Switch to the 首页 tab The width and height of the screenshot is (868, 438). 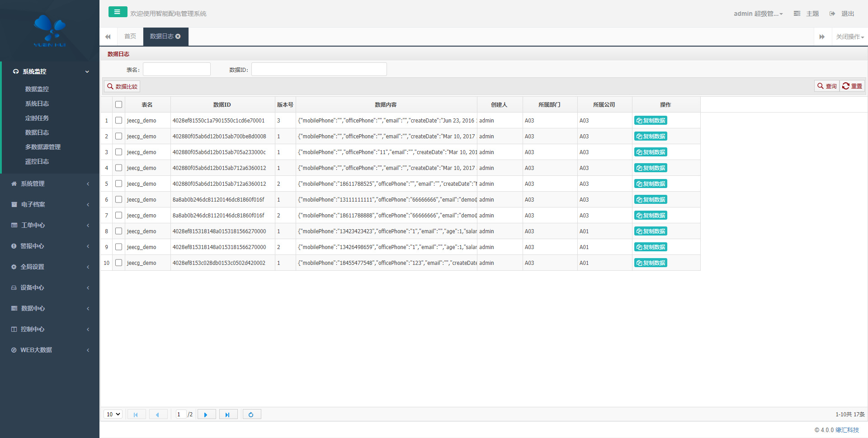tap(130, 37)
